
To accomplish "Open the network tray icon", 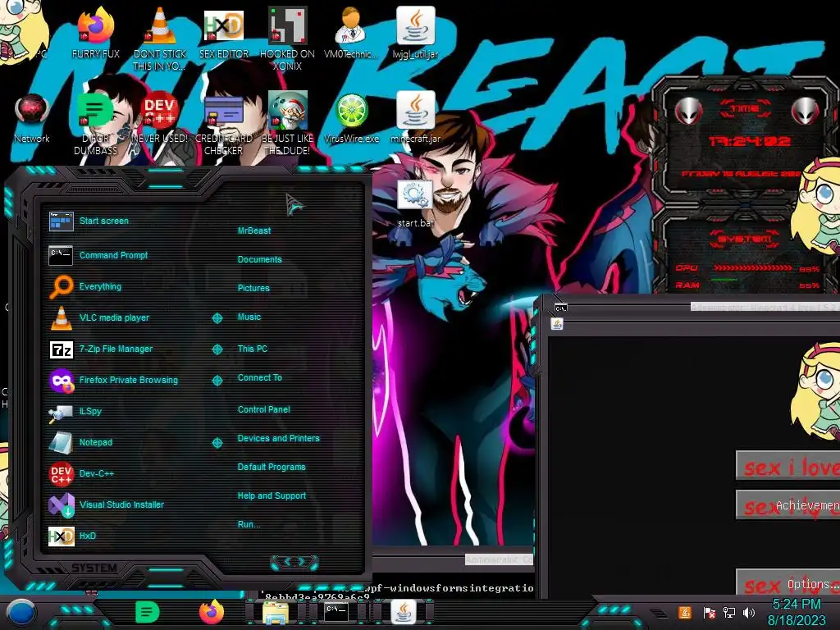I will pos(729,612).
